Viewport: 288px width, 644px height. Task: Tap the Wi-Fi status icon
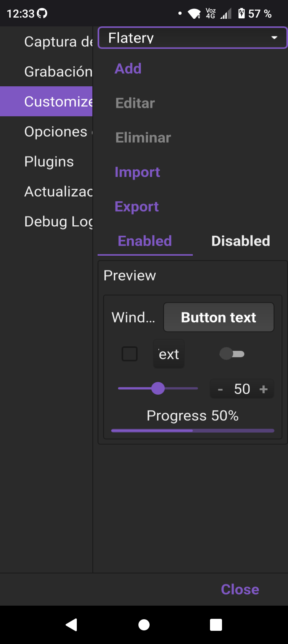(x=194, y=14)
